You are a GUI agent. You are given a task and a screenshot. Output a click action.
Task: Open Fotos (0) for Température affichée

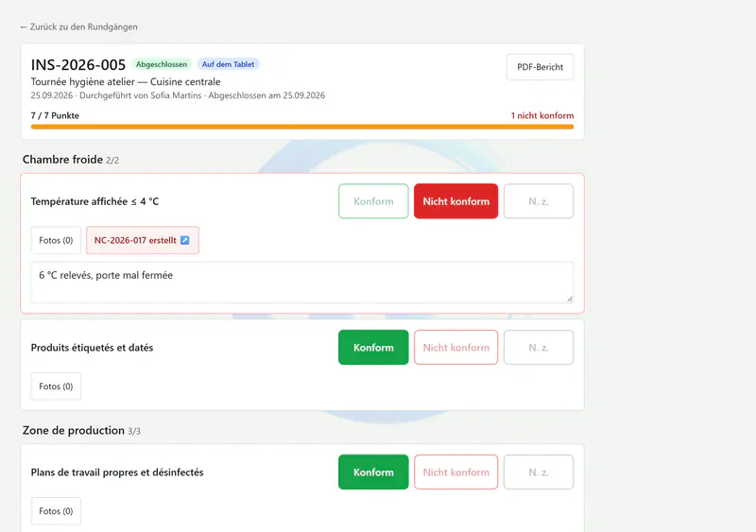[56, 240]
